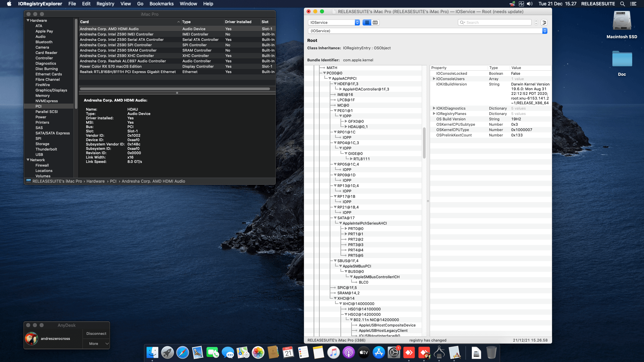Select the Realtek RTL8168H Ethernet row
644x362 pixels.
177,72
